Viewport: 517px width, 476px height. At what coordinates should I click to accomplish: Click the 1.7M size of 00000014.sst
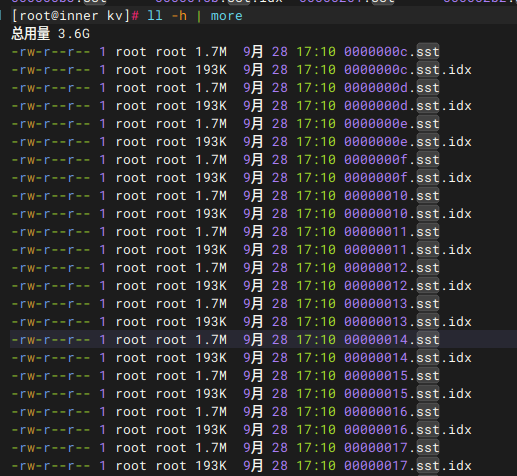pos(211,340)
